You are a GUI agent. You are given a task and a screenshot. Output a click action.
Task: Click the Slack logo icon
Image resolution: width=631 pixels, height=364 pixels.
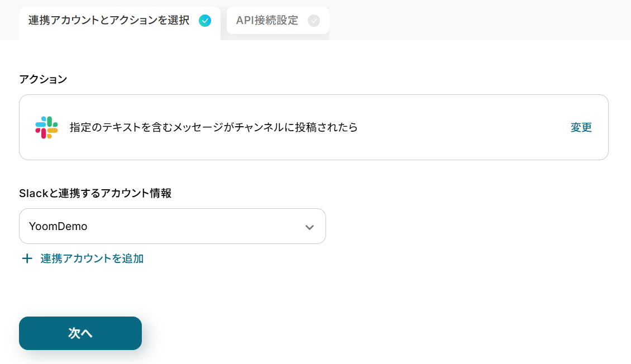coord(46,127)
